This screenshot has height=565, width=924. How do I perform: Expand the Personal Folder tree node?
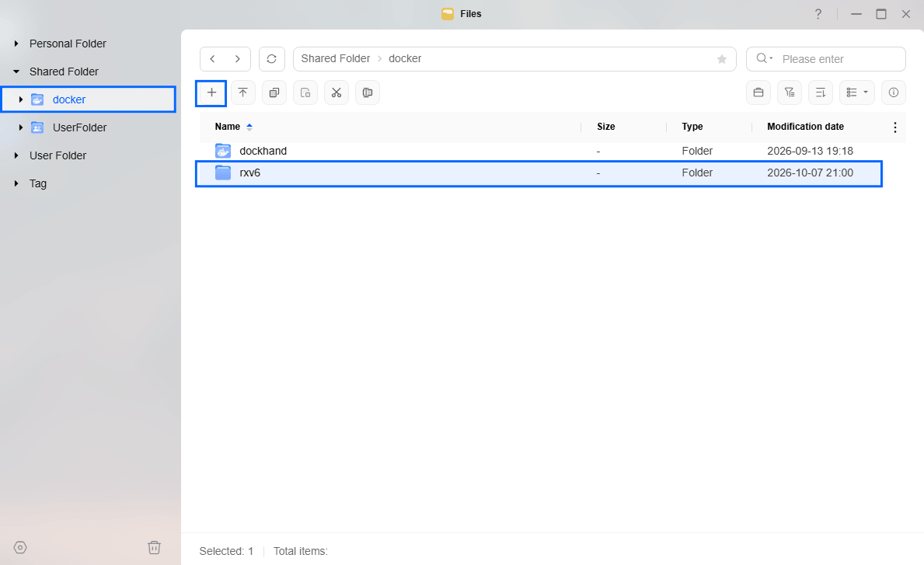pos(16,44)
